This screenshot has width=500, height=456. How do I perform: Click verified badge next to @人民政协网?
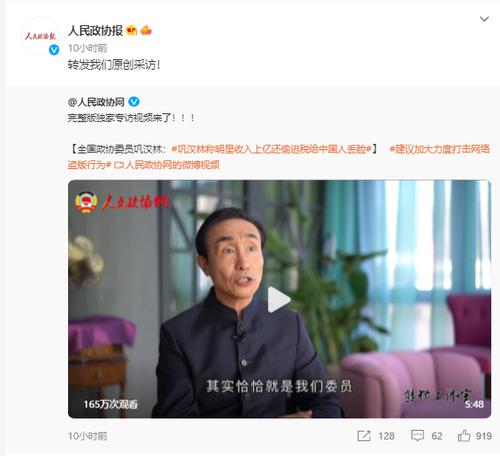point(134,102)
